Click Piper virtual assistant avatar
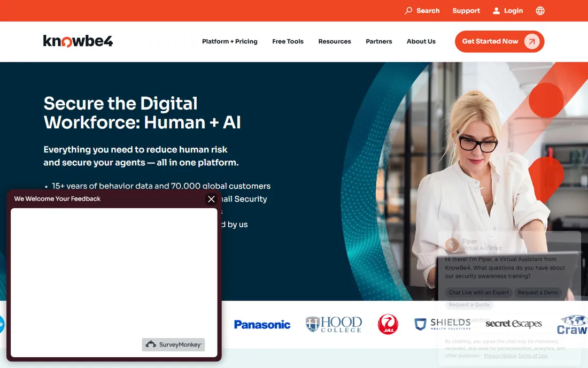 (452, 244)
